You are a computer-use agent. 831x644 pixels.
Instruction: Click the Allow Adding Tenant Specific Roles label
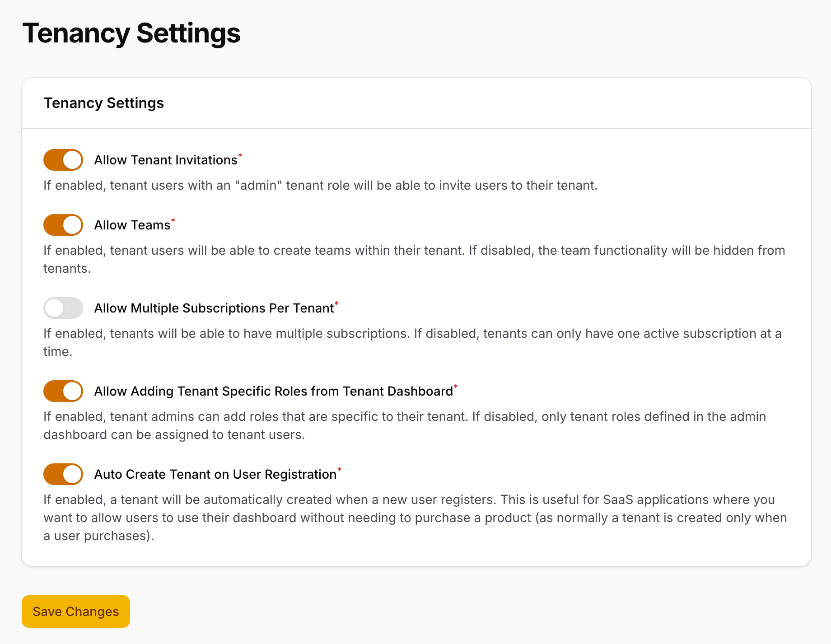273,391
